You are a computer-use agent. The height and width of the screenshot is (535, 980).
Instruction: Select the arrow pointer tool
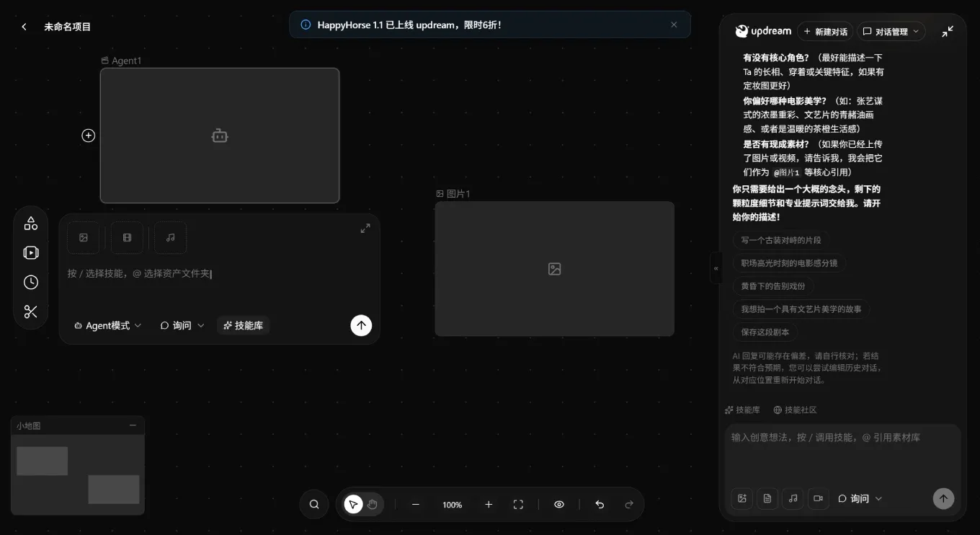[353, 504]
